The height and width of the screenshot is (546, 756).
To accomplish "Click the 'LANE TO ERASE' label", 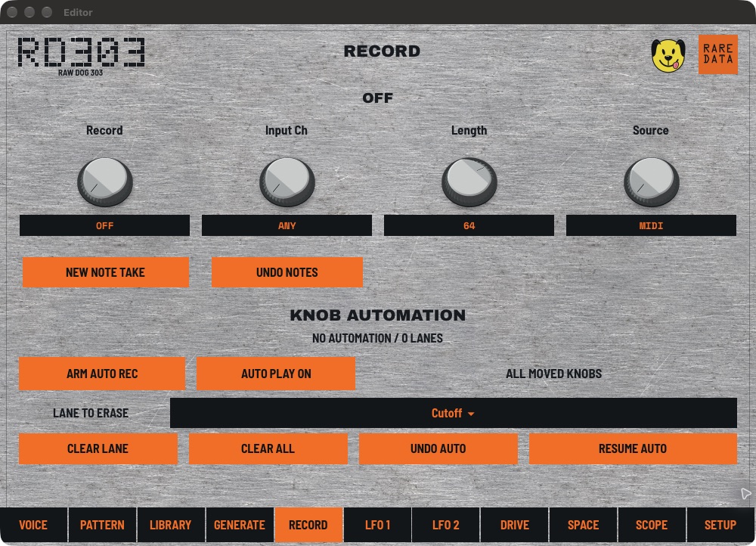I will point(91,413).
